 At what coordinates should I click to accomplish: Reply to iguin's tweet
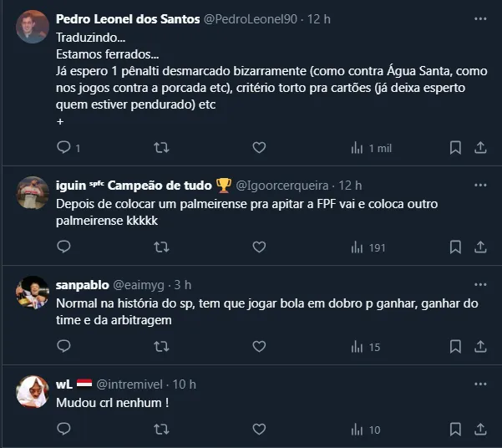coord(63,247)
